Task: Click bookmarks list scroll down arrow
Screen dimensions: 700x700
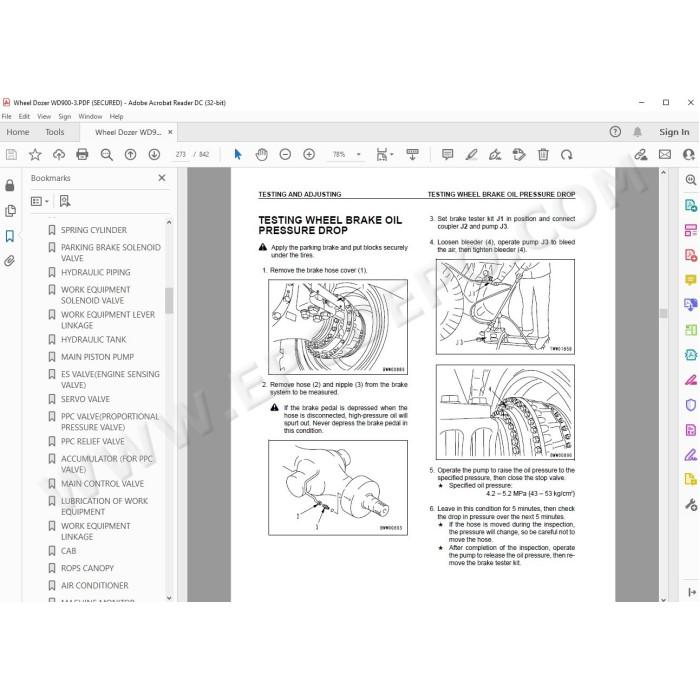Action: pyautogui.click(x=169, y=597)
